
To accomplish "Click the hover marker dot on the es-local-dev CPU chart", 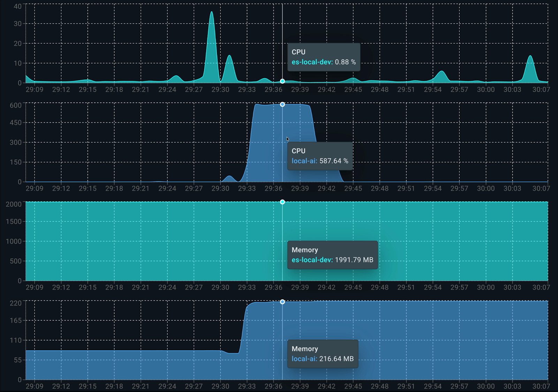I will [x=282, y=81].
